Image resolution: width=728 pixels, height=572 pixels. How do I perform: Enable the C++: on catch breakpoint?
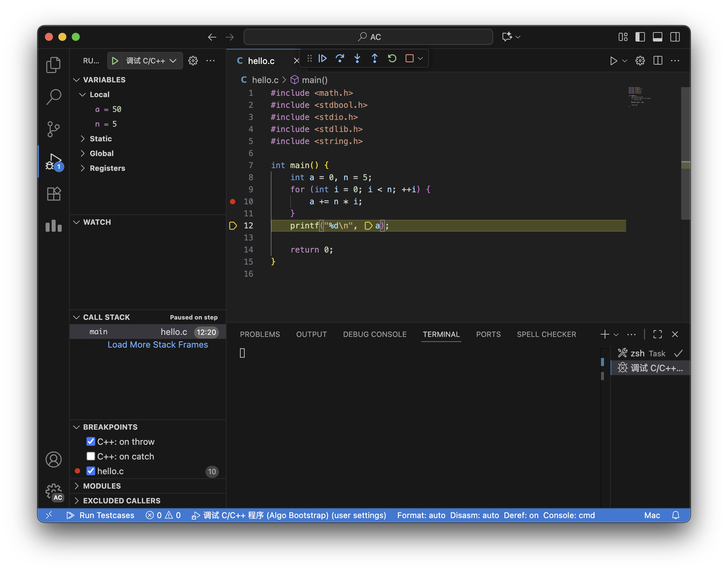[91, 456]
